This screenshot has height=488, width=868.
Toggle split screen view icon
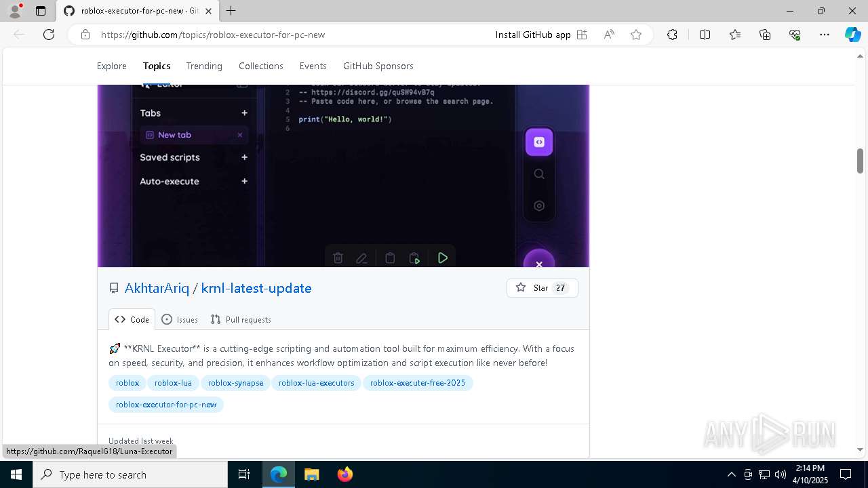click(705, 35)
